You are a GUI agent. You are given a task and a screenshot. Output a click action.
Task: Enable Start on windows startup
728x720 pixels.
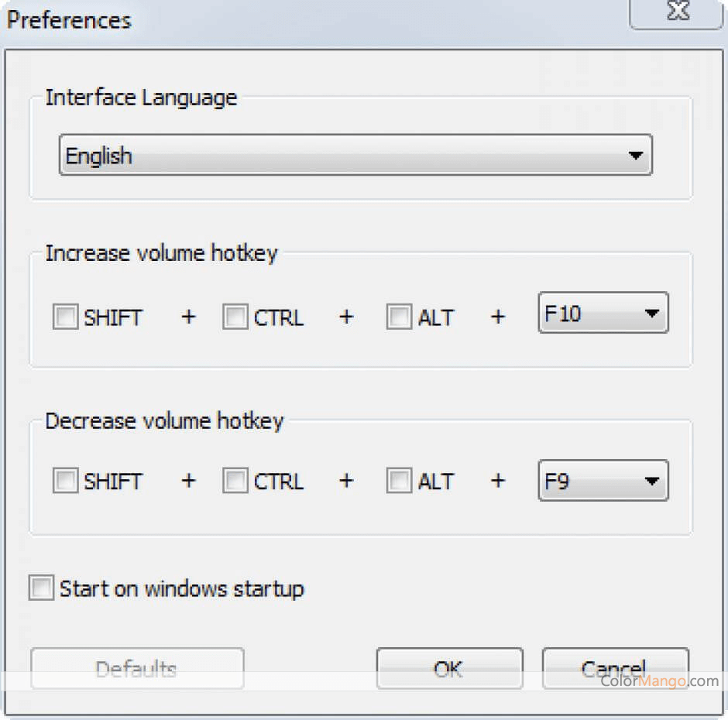coord(41,588)
